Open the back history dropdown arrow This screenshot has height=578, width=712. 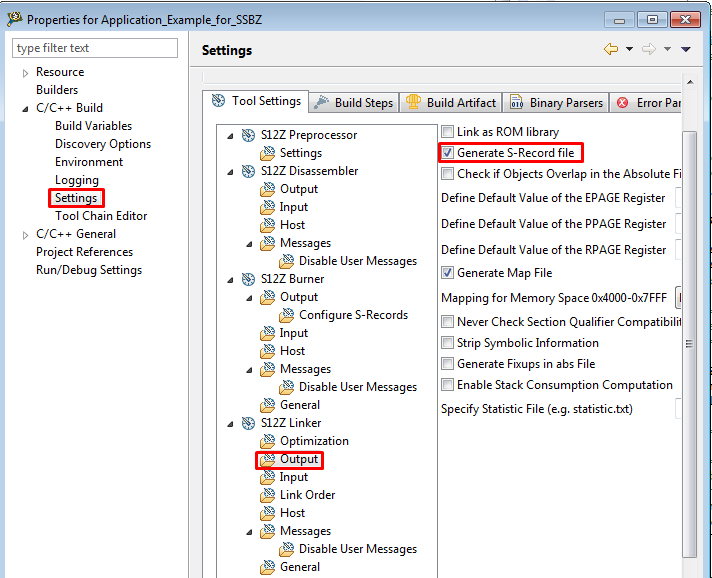point(629,49)
